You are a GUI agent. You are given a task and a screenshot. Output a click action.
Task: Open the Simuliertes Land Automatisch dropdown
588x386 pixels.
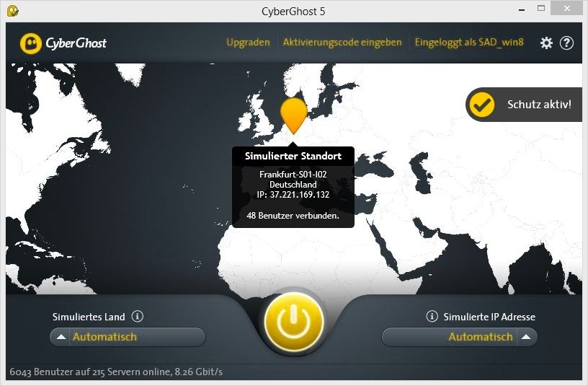point(128,337)
